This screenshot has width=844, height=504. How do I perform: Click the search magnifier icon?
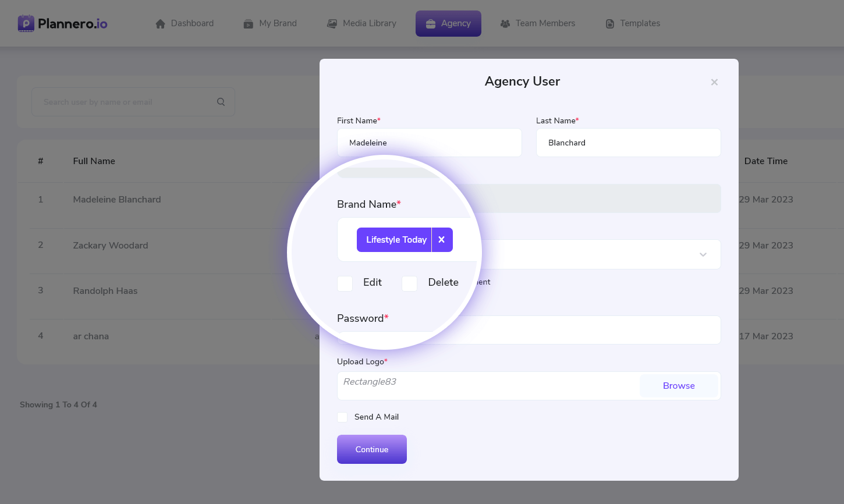[x=221, y=102]
